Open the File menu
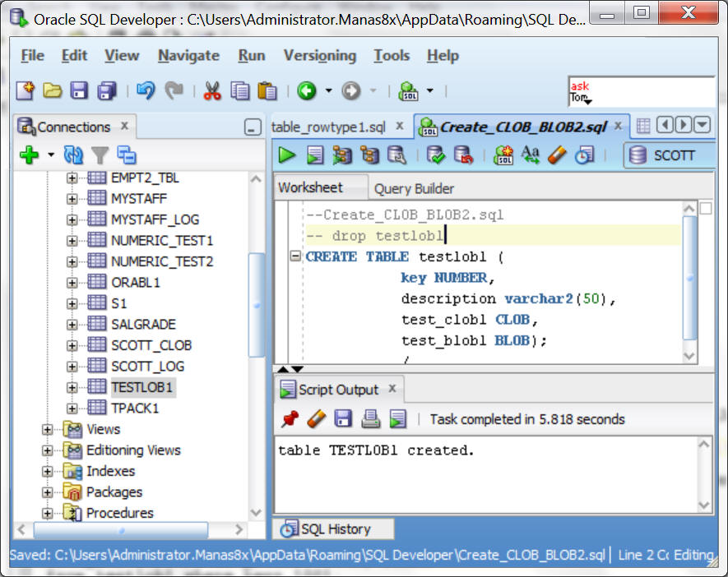This screenshot has width=728, height=577. click(33, 56)
